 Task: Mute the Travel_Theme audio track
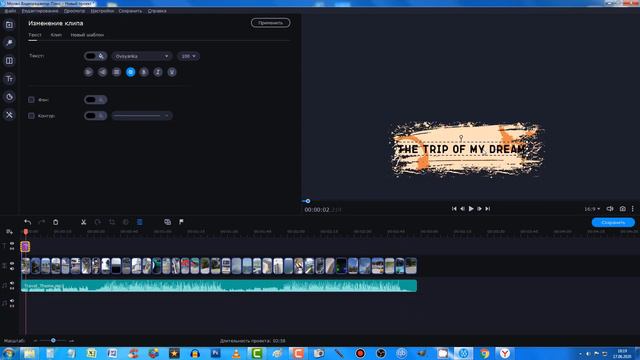(x=12, y=283)
